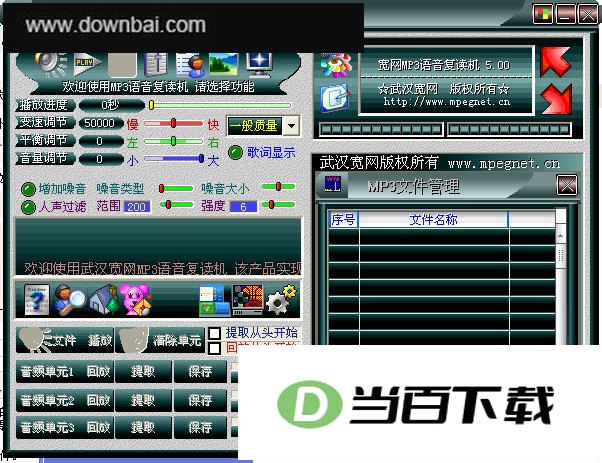This screenshot has height=463, width=602.
Task: Click the scrolling welcome text display
Action: click(x=158, y=247)
